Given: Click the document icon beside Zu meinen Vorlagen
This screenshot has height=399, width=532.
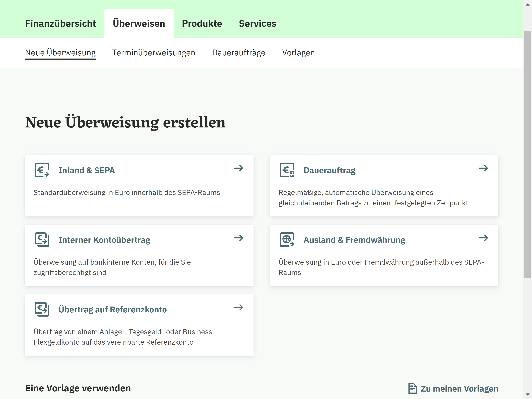Looking at the screenshot, I should tap(413, 388).
